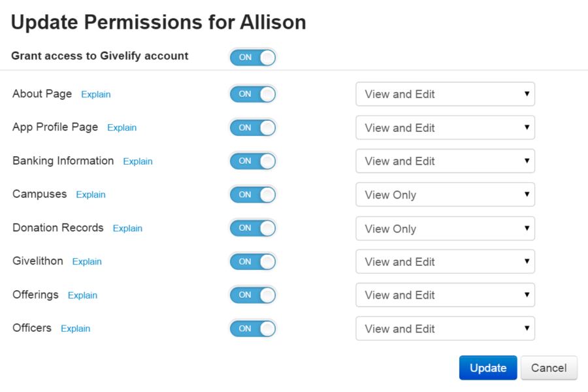Disable the Campuses permission toggle
Image resolution: width=588 pixels, height=392 pixels.
point(252,195)
